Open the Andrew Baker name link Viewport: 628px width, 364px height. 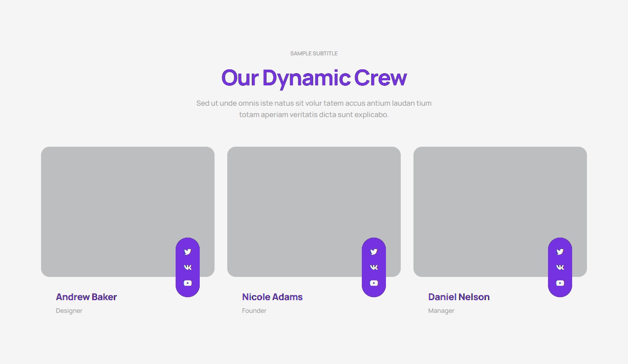[86, 297]
